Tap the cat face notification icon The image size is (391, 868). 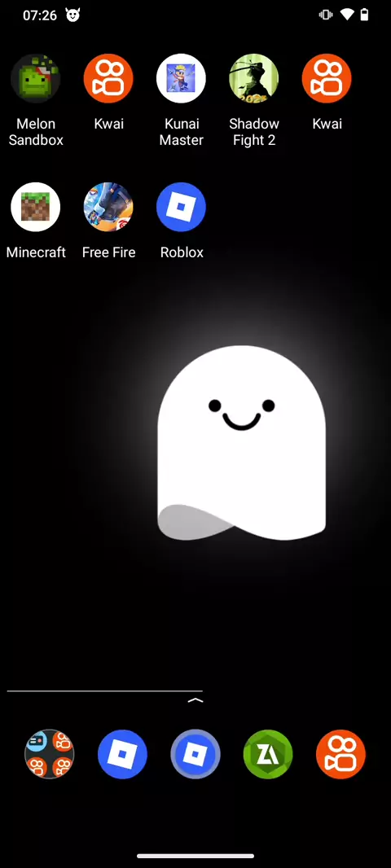[72, 15]
